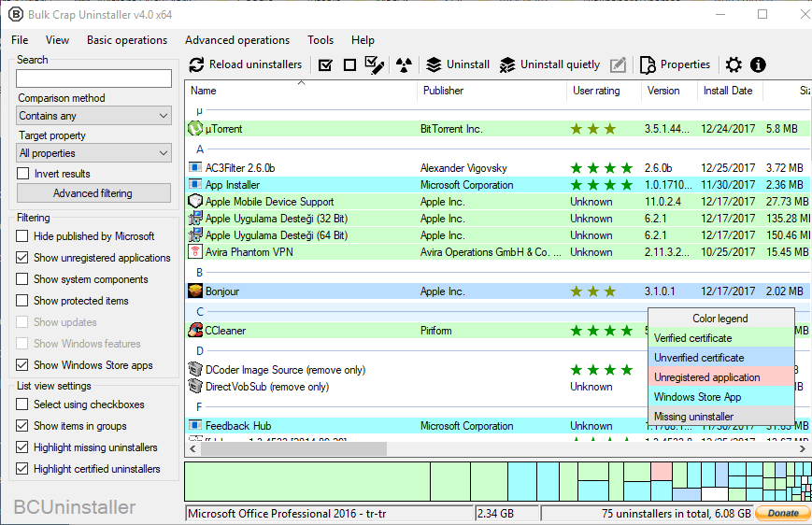Click the CCleaner red icon
Image resolution: width=812 pixels, height=525 pixels.
pyautogui.click(x=195, y=330)
